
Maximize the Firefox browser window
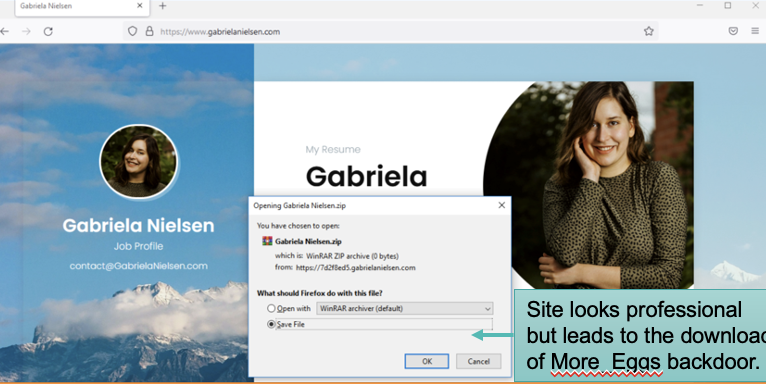point(727,5)
